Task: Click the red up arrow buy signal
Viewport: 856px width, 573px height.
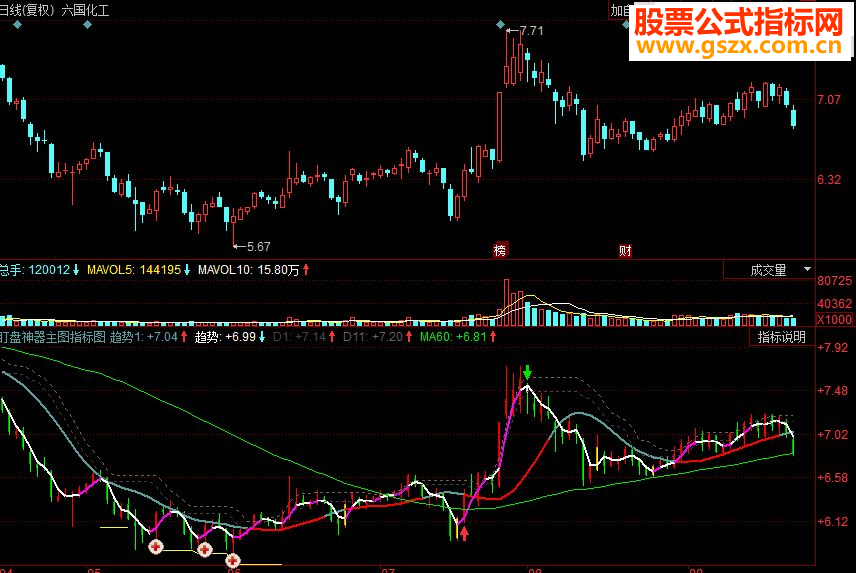Action: (464, 533)
